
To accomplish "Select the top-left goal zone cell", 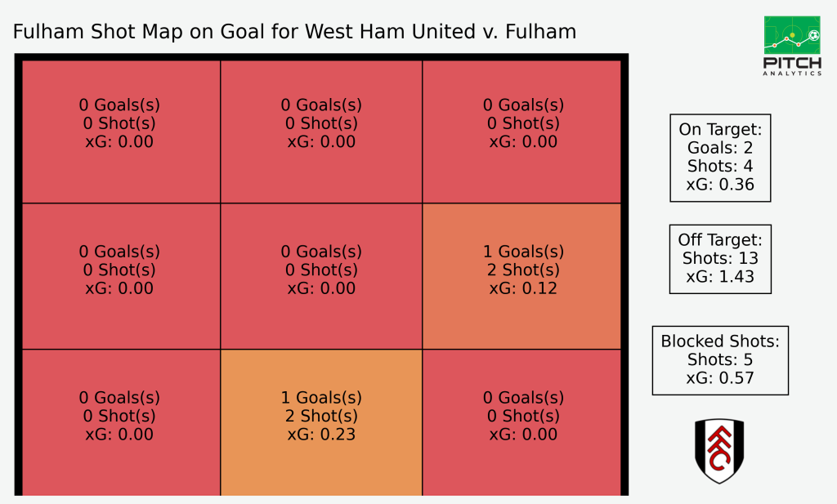I will tap(121, 132).
